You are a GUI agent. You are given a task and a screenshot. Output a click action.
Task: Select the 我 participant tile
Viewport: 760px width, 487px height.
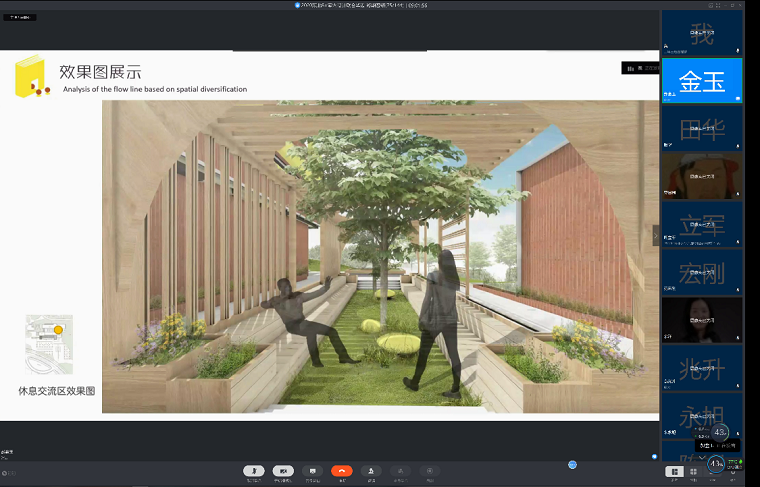701,34
